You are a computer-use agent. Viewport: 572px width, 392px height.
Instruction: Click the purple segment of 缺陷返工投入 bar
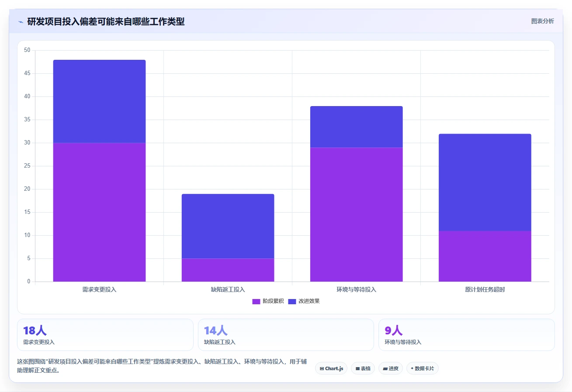pyautogui.click(x=228, y=270)
